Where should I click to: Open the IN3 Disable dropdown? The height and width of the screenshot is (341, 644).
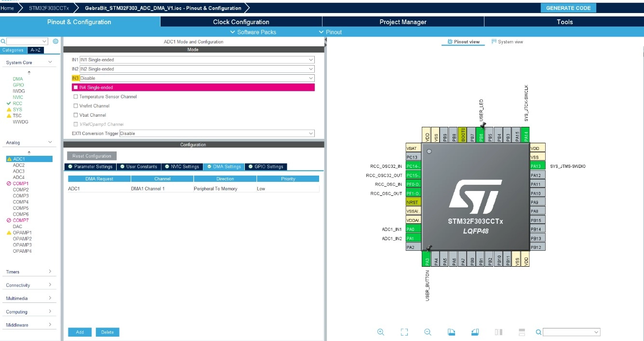point(197,78)
